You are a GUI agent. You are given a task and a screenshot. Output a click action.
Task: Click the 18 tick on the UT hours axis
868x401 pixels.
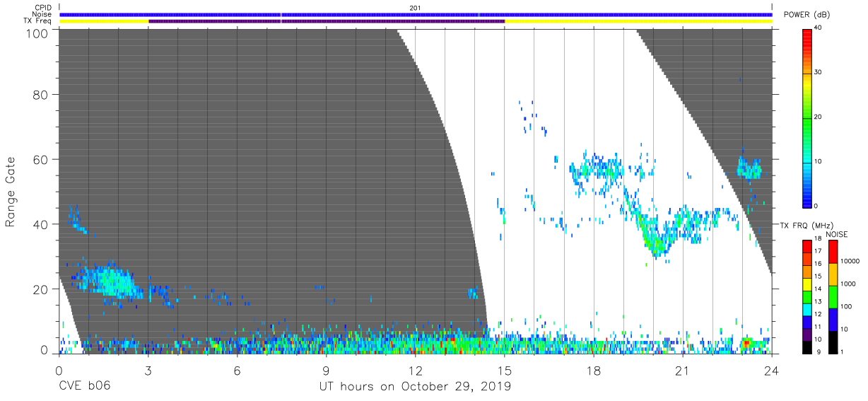coord(594,370)
